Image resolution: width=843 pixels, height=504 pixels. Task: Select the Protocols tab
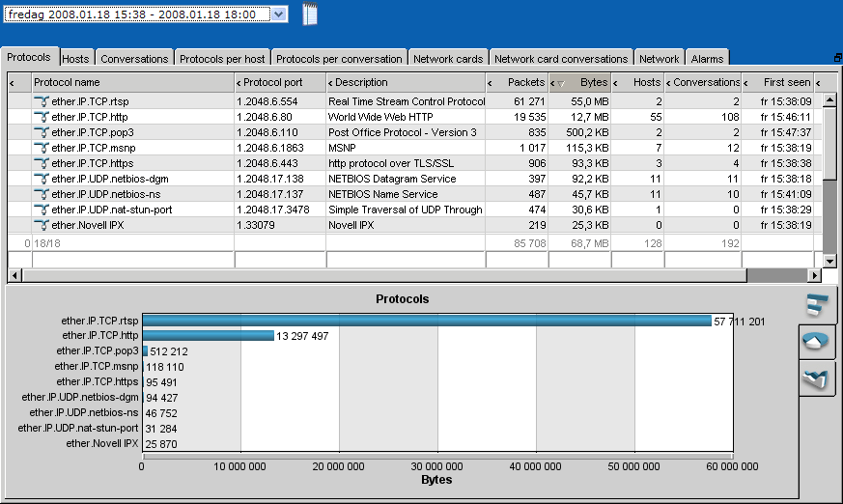(x=29, y=57)
